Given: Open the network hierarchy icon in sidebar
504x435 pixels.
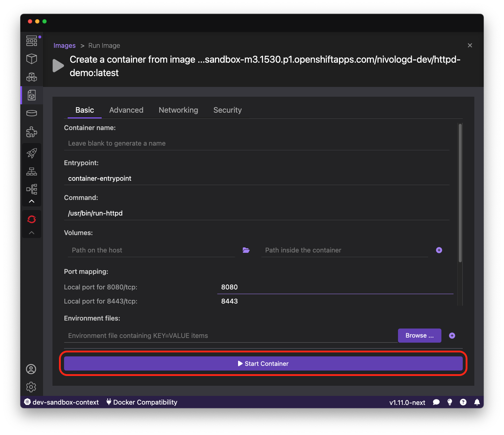Looking at the screenshot, I should pos(32,171).
